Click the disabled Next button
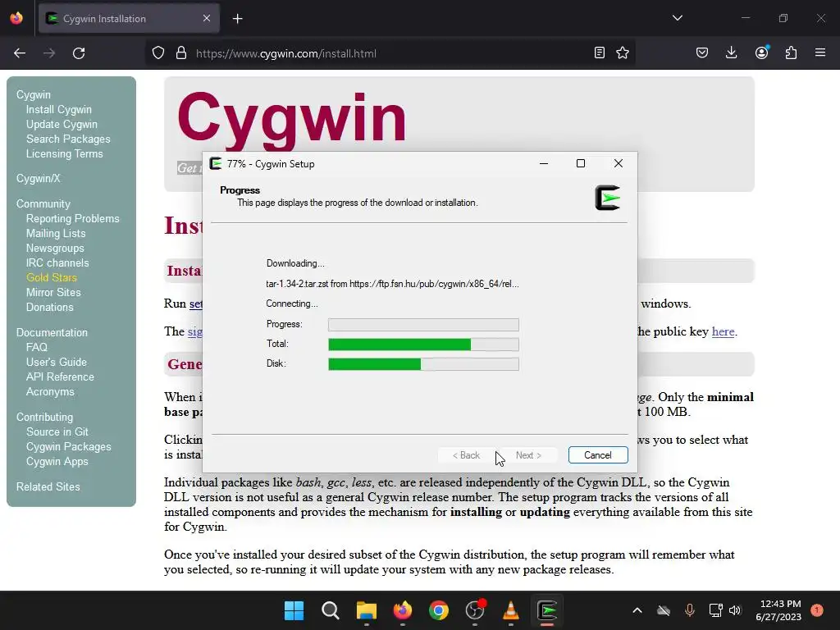This screenshot has width=840, height=630. click(x=528, y=454)
